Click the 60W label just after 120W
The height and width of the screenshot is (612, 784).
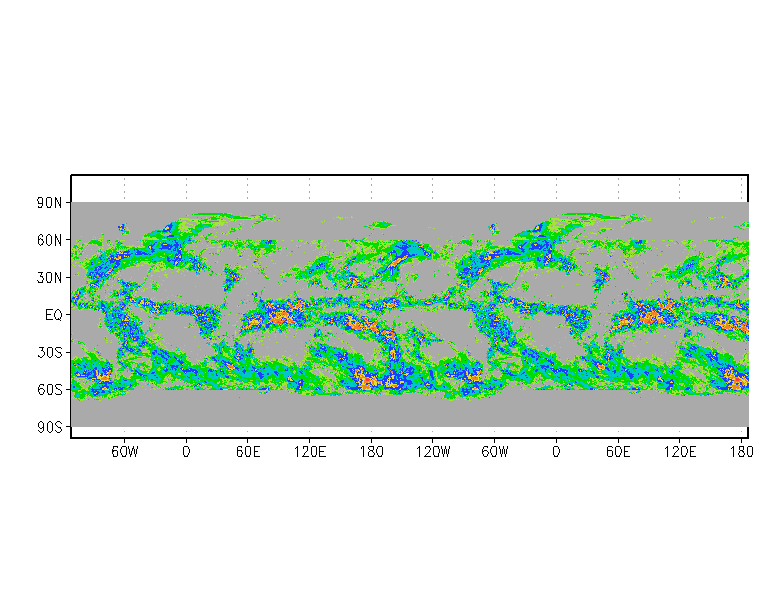pos(494,452)
